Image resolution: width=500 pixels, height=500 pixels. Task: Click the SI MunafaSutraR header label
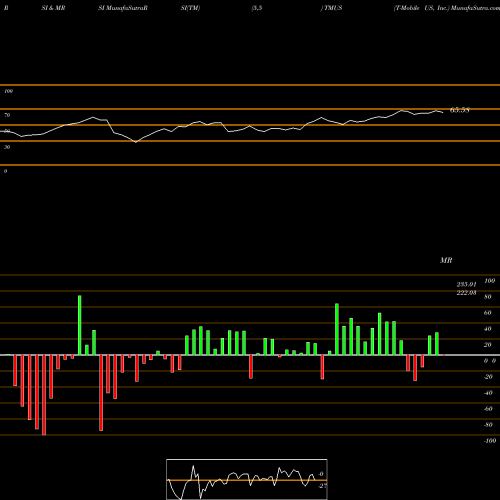coord(123,8)
